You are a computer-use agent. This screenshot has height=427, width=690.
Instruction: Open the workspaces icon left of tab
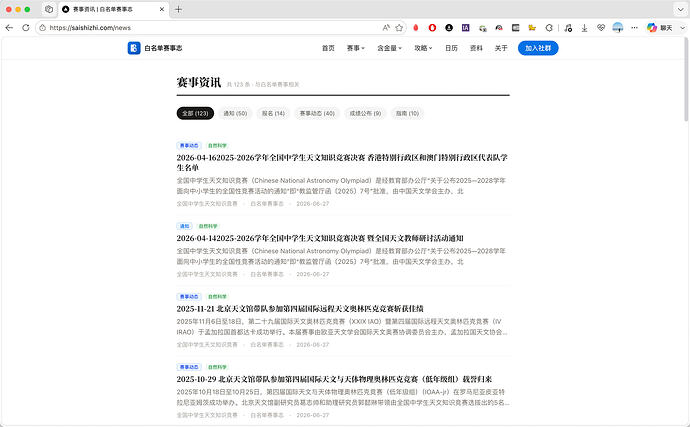(x=49, y=9)
